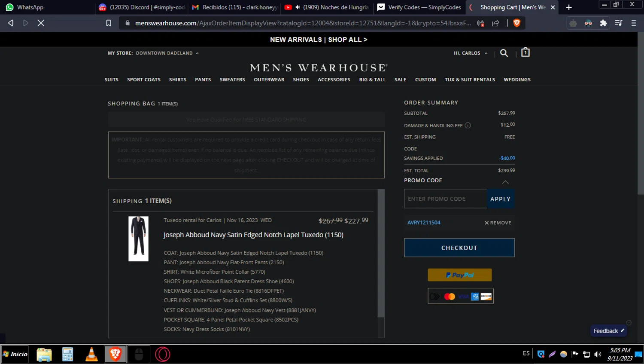Remove promo code AVRY1211504
This screenshot has width=644, height=364.
(x=498, y=223)
